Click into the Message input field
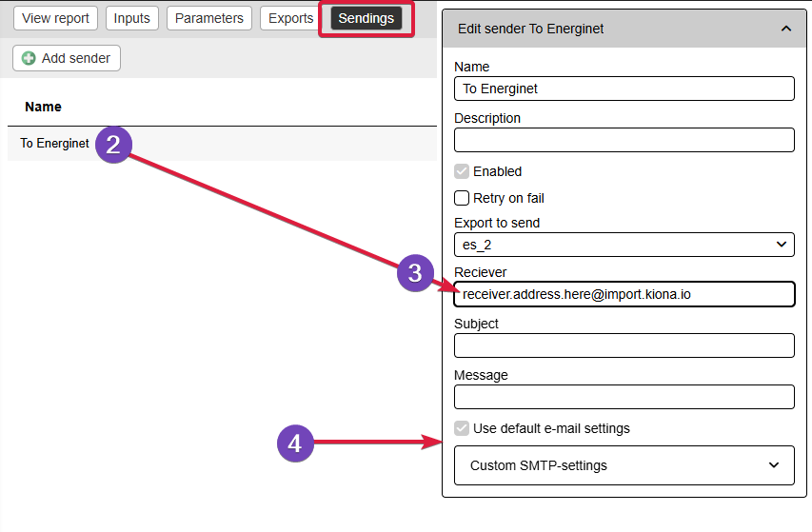The width and height of the screenshot is (812, 532). [624, 397]
